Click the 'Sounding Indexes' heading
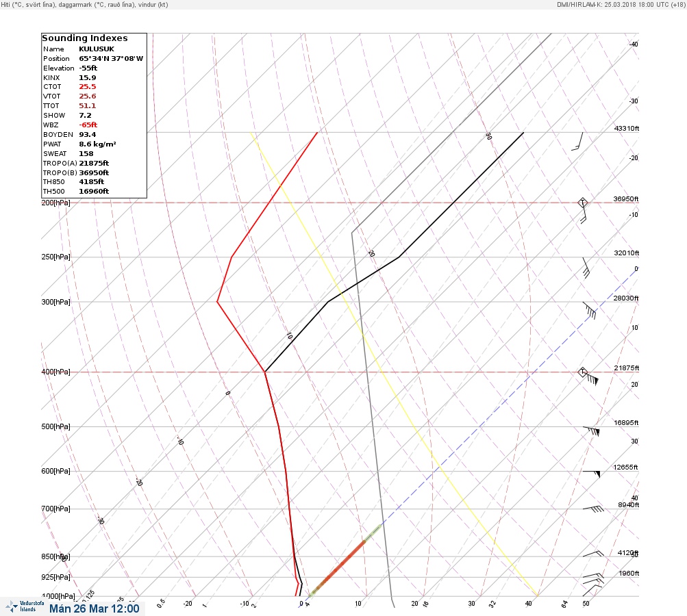This screenshot has width=687, height=616. coord(84,38)
